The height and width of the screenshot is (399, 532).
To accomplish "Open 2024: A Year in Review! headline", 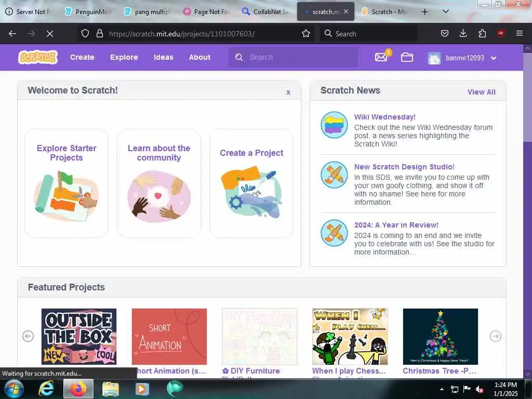I will pos(396,225).
